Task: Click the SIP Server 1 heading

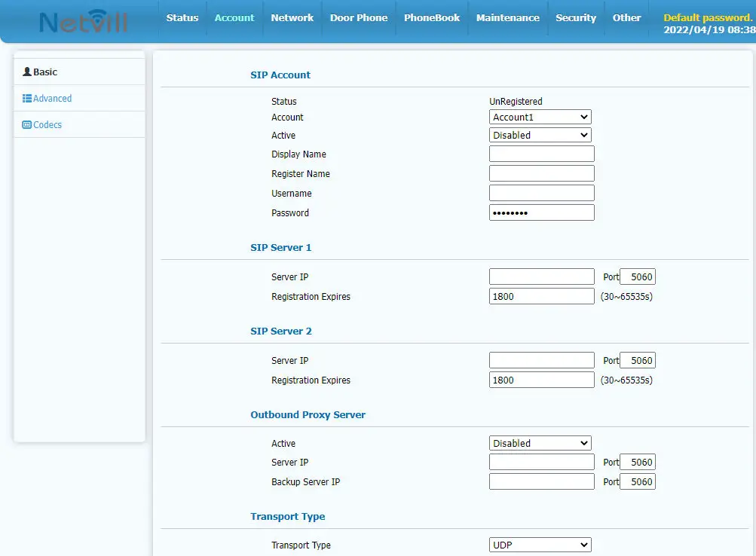Action: [280, 248]
